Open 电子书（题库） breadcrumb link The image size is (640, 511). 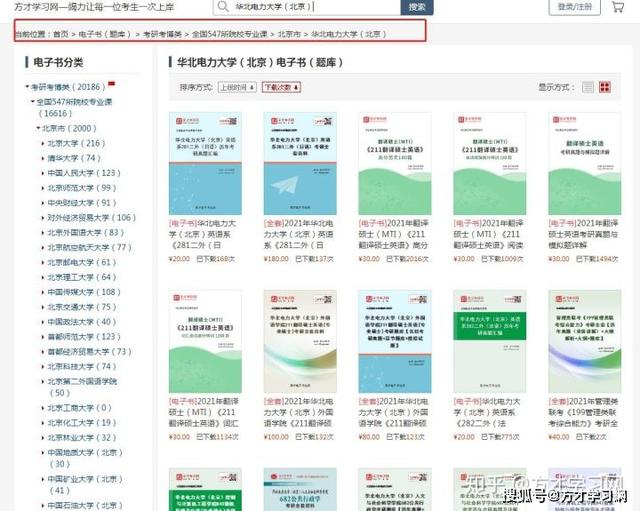104,34
